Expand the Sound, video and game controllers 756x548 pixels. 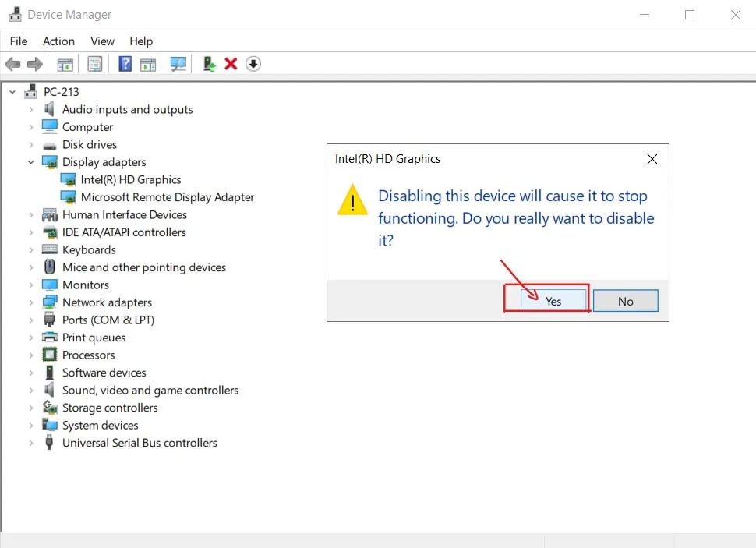31,390
